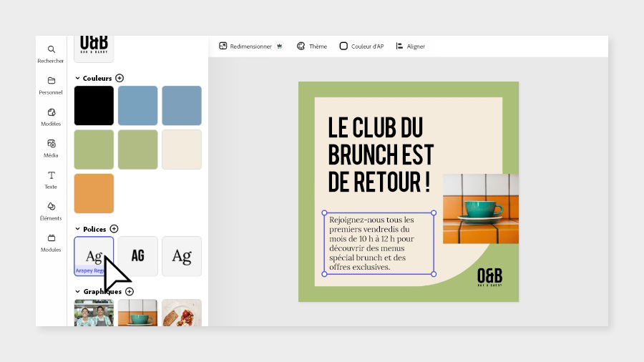Screen dimensions: 644x362
Task: Open the Rechercher search tool
Action: tap(51, 54)
